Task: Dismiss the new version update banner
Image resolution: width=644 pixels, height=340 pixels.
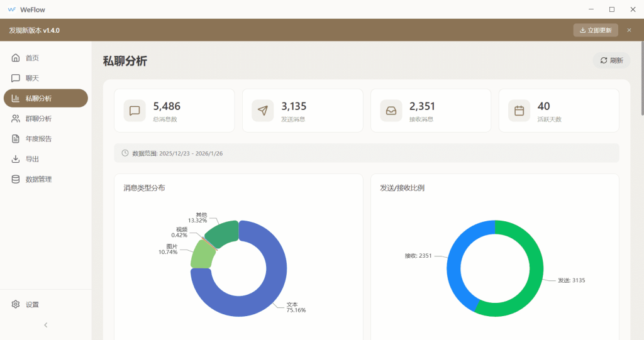Action: point(629,30)
